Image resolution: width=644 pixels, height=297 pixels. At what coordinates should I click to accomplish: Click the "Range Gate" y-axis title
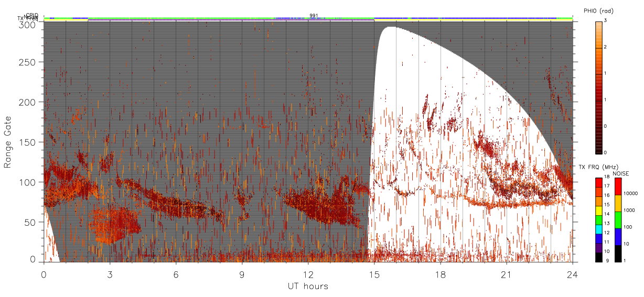pyautogui.click(x=8, y=142)
